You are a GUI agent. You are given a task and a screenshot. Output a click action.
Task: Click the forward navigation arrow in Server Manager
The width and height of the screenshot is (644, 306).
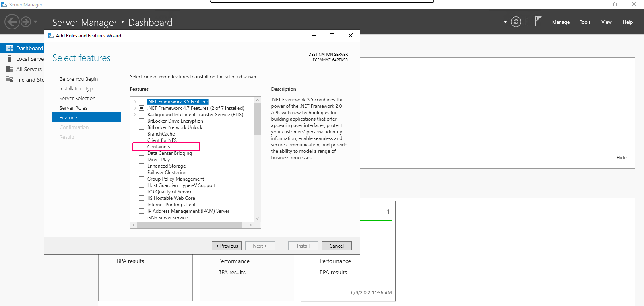click(26, 22)
